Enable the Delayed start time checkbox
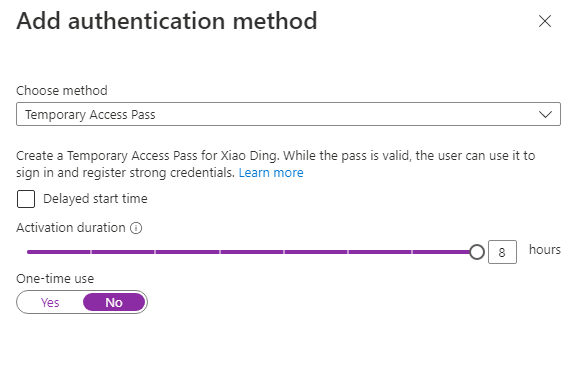 click(x=26, y=199)
